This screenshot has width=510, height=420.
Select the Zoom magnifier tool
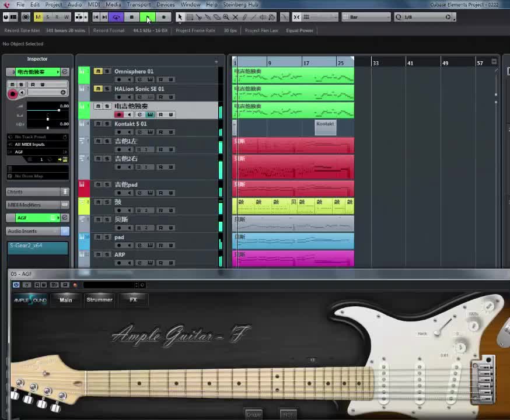226,17
